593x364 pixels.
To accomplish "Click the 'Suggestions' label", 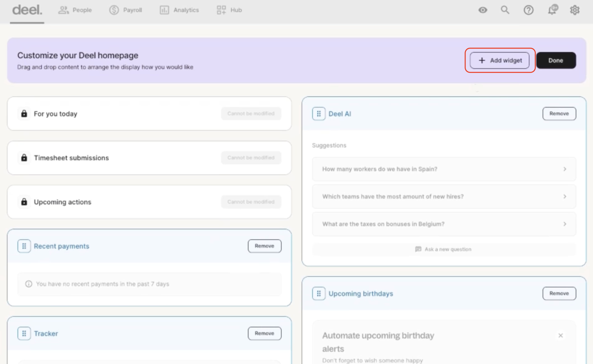I will click(329, 145).
